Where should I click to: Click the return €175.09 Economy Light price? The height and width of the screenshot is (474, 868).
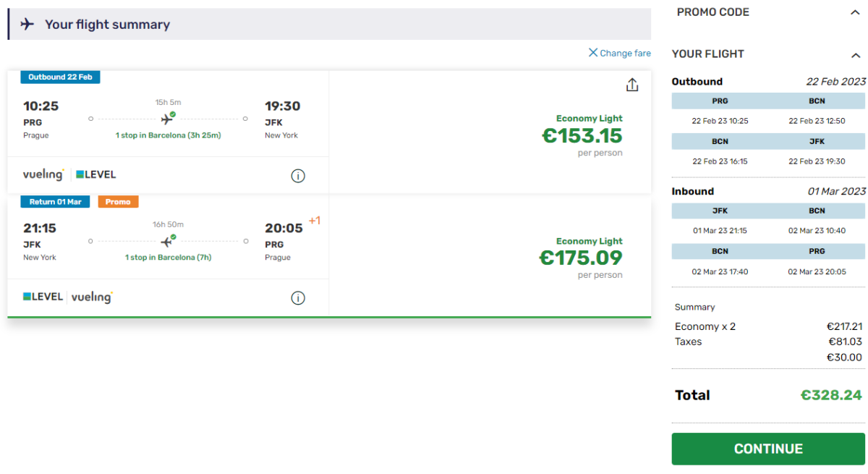(x=580, y=258)
